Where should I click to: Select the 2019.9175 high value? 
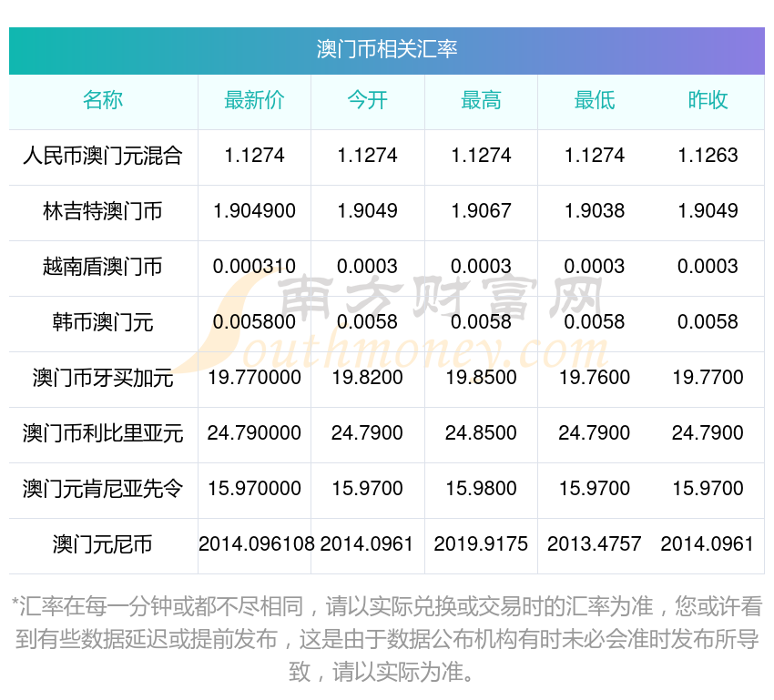[481, 544]
